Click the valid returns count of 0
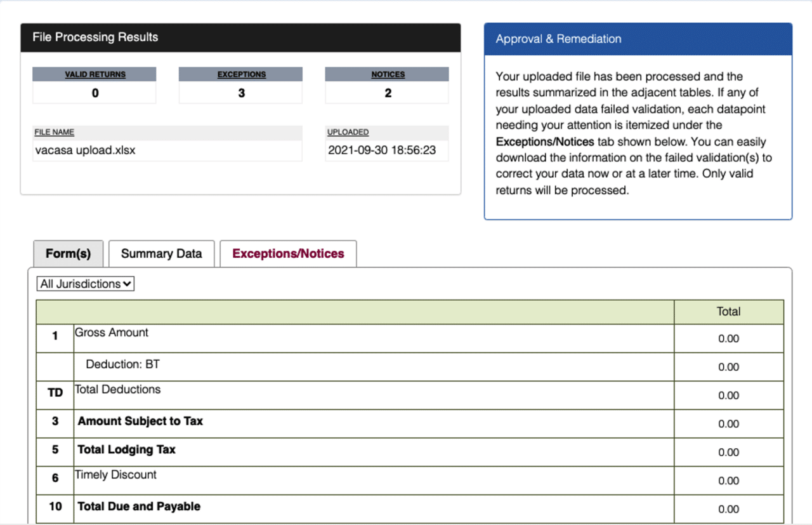Screen dimensions: 812x525 pyautogui.click(x=94, y=93)
